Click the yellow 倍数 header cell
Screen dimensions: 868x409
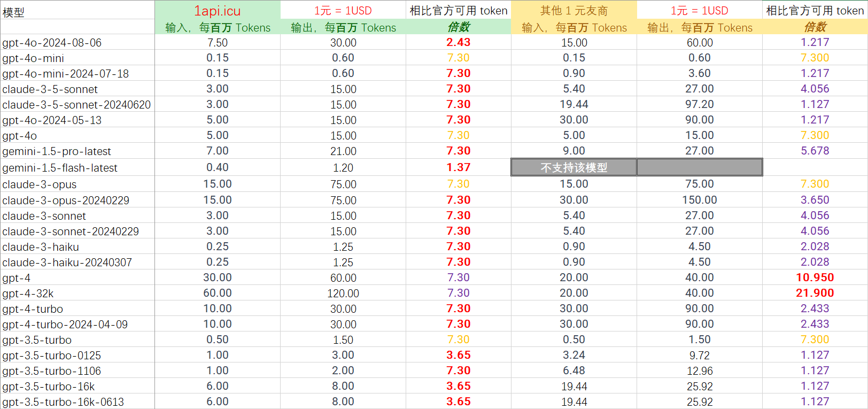click(x=815, y=27)
